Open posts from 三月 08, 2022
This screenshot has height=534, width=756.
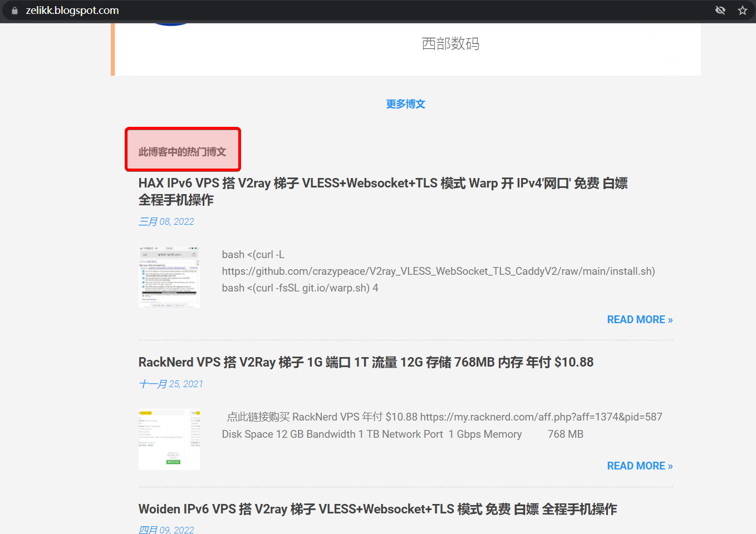click(x=166, y=221)
